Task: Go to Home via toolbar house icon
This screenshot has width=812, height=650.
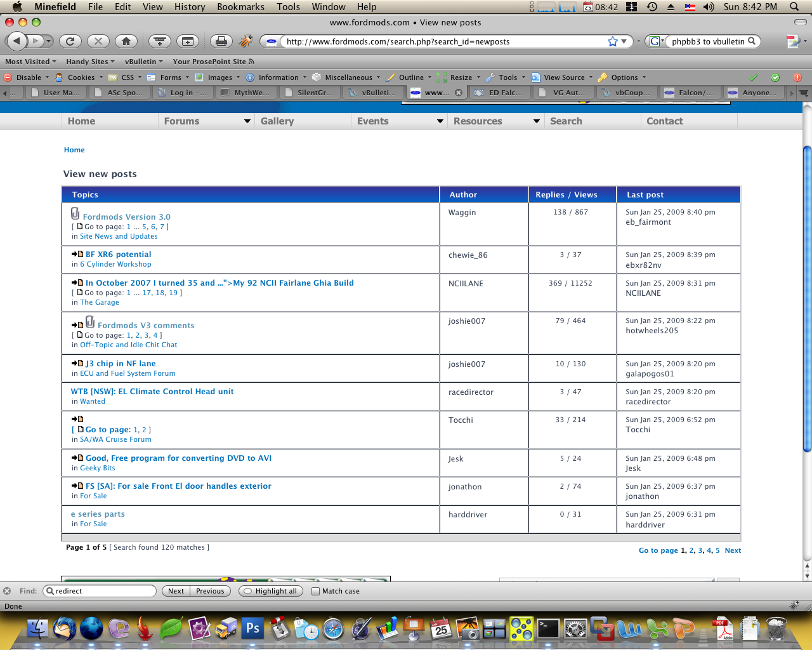Action: click(x=126, y=41)
